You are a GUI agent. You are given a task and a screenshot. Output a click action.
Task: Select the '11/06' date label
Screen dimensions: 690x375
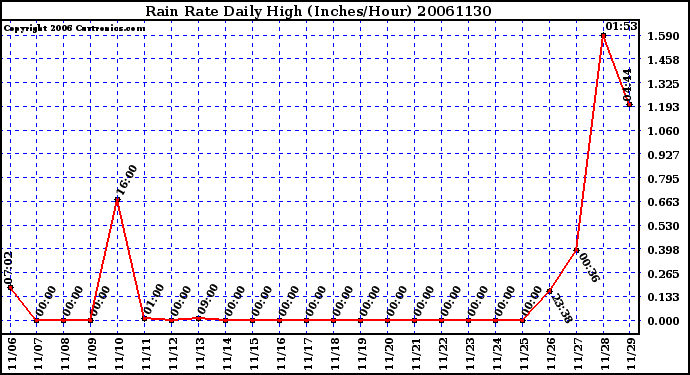click(12, 354)
